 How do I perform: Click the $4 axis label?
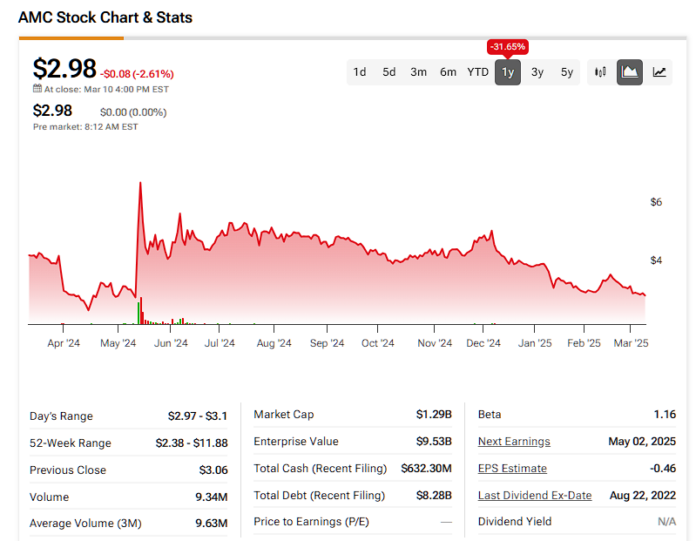656,261
